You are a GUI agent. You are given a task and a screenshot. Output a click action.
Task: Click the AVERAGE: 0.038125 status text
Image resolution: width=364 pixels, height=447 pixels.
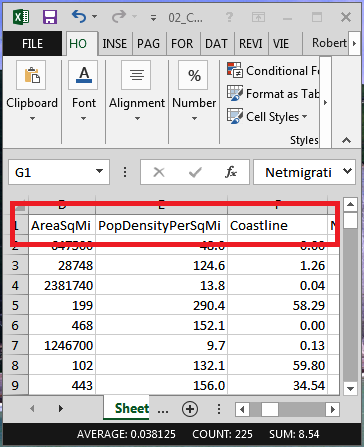coord(126,434)
